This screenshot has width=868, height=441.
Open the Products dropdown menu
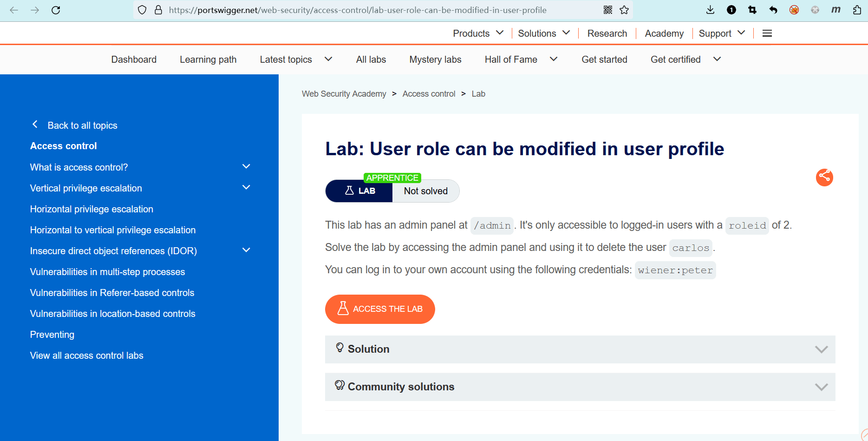[x=478, y=33]
